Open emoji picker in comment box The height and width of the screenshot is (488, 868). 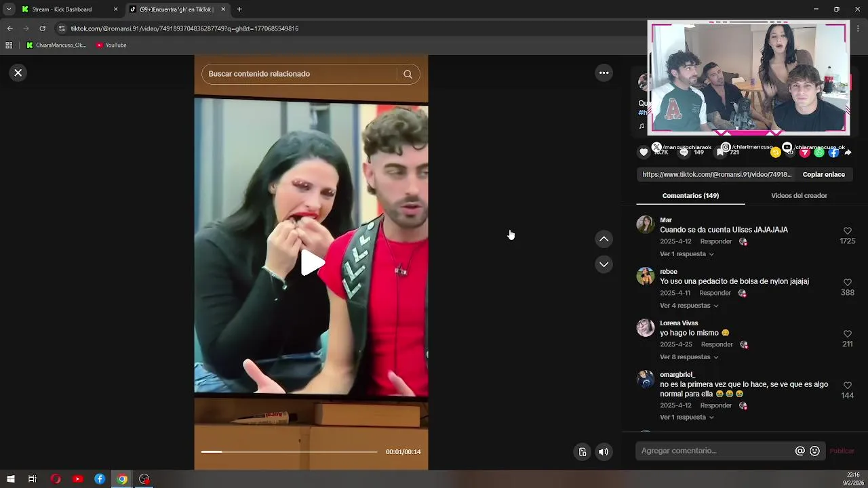tap(814, 451)
